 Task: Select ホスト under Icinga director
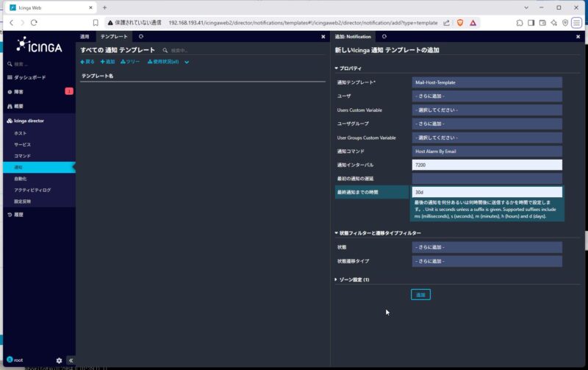(21, 133)
